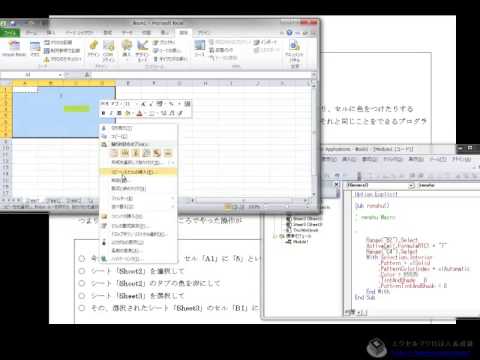Choose Delete (削除) in context menu
This screenshot has height=360, width=480.
[x=138, y=180]
